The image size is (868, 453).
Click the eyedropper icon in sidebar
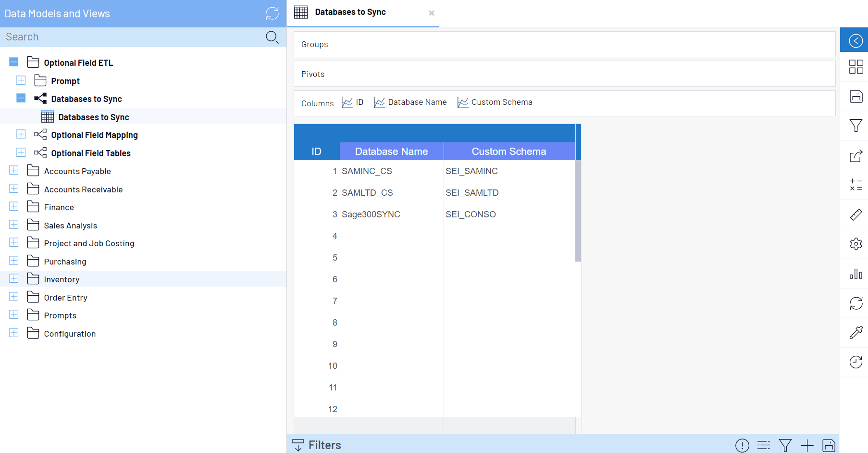[856, 332]
